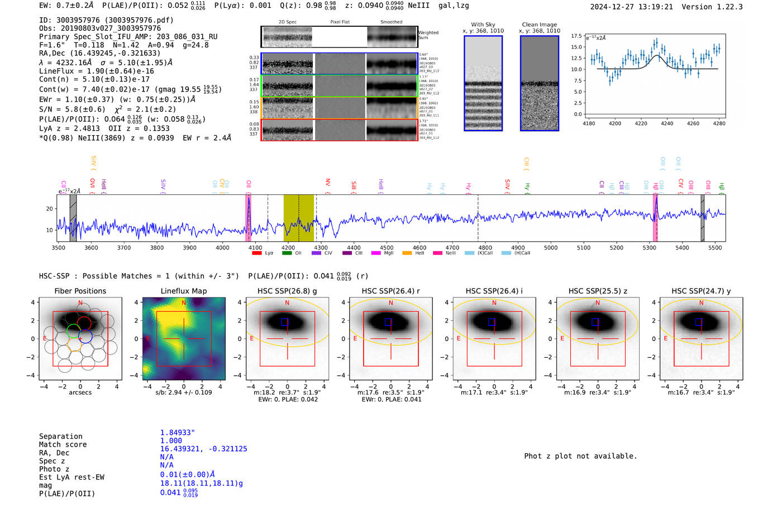Select the red-outlined fiber spectrum row

coord(339,130)
